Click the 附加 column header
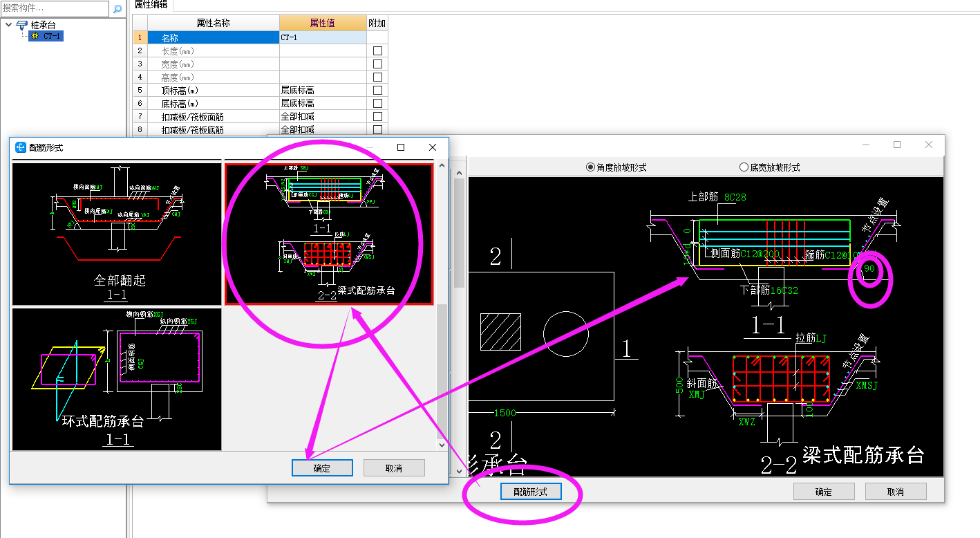This screenshot has height=538, width=980. (377, 23)
